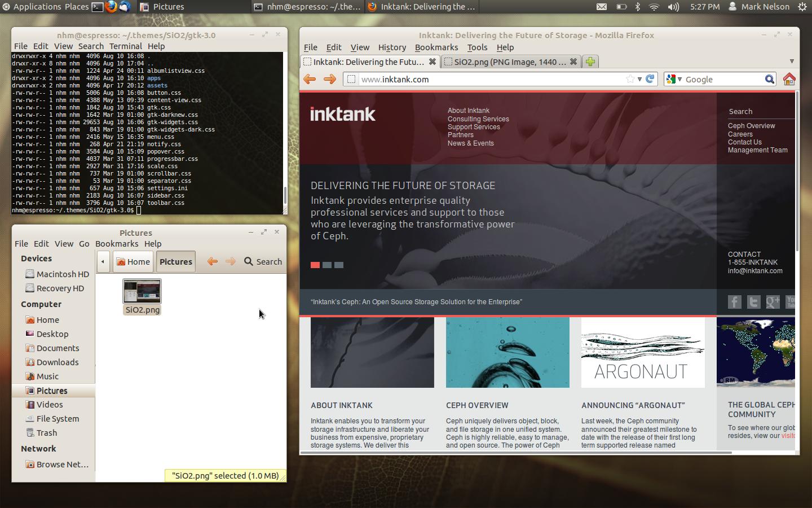
Task: Open Downloads in the file manager sidebar
Action: click(52, 362)
